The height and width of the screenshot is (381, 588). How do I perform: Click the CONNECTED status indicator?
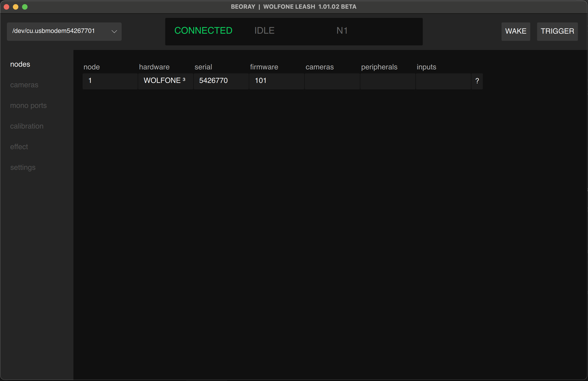[203, 30]
